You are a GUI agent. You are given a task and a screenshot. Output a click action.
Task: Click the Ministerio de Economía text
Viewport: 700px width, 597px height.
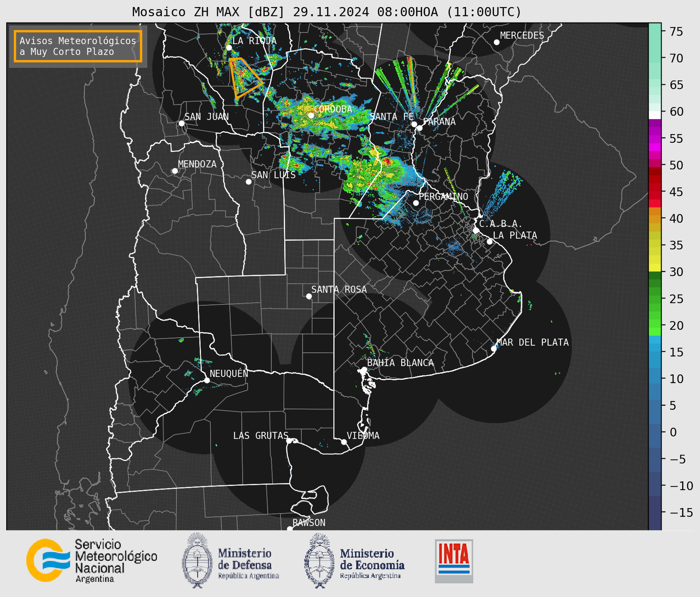tap(372, 564)
